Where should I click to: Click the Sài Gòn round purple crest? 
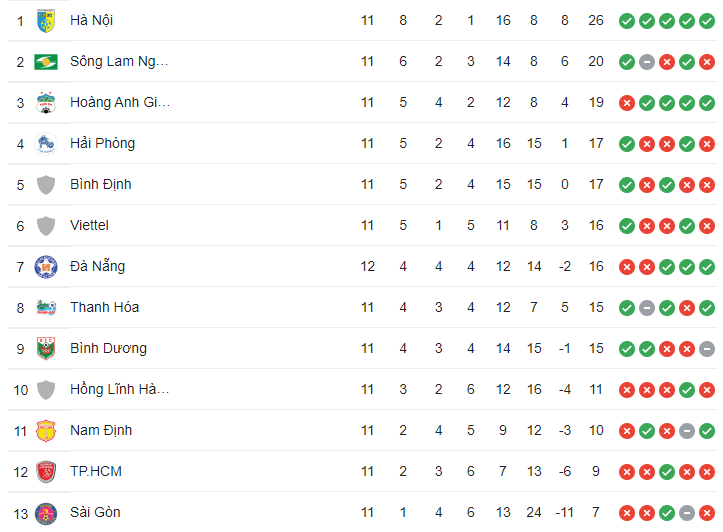pyautogui.click(x=46, y=514)
